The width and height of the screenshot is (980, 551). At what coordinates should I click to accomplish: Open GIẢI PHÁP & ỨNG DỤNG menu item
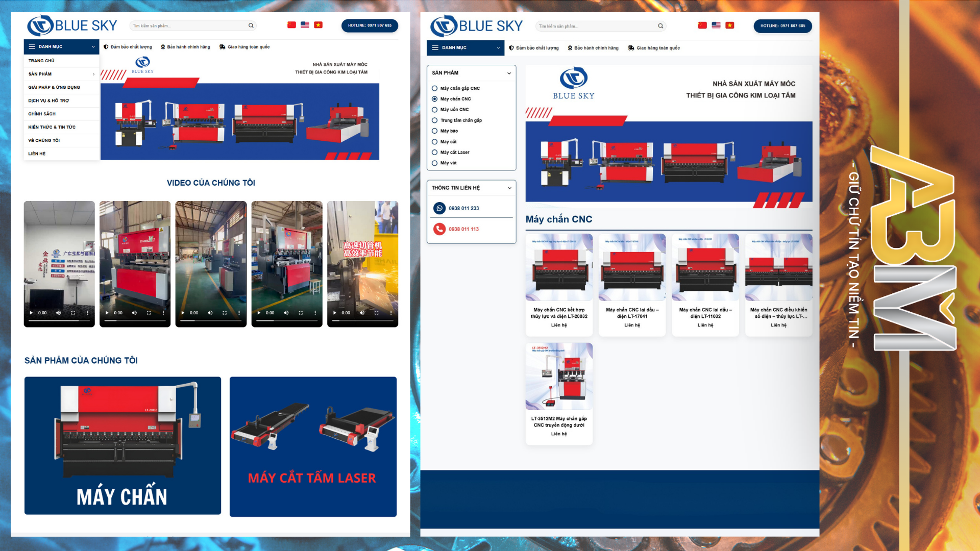click(61, 87)
